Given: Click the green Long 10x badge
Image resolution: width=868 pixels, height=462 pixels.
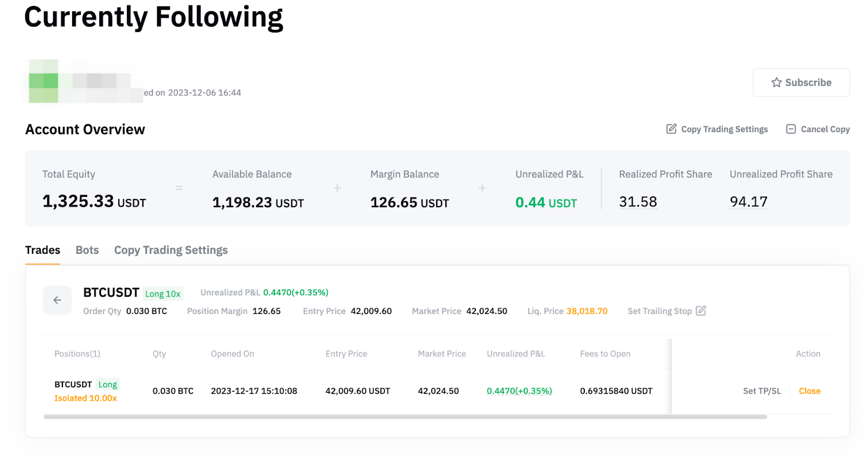Looking at the screenshot, I should (163, 293).
